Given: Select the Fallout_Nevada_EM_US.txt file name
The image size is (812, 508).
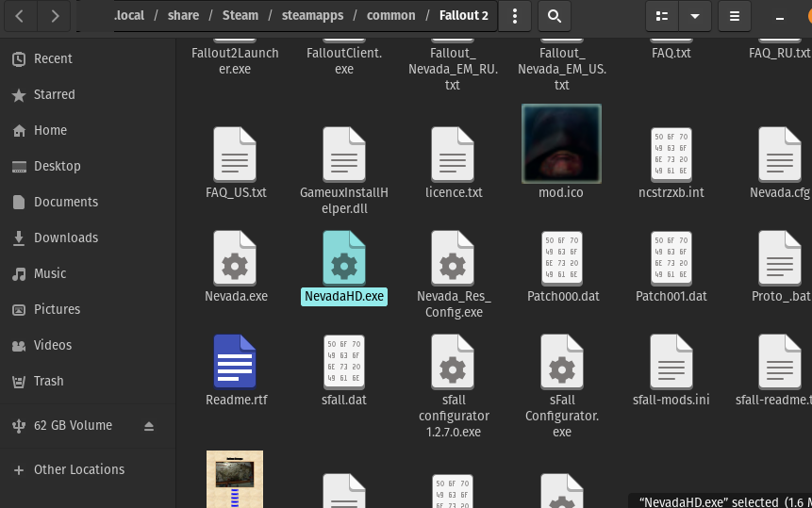Looking at the screenshot, I should (562, 69).
